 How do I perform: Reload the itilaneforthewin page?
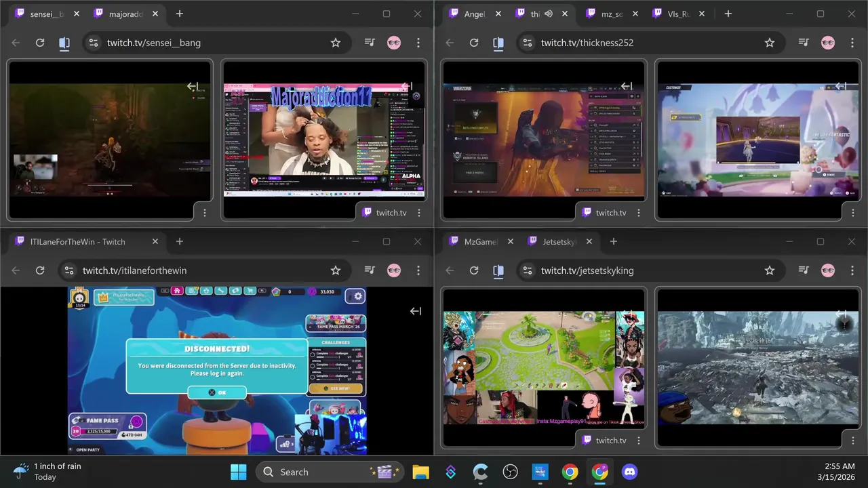40,270
